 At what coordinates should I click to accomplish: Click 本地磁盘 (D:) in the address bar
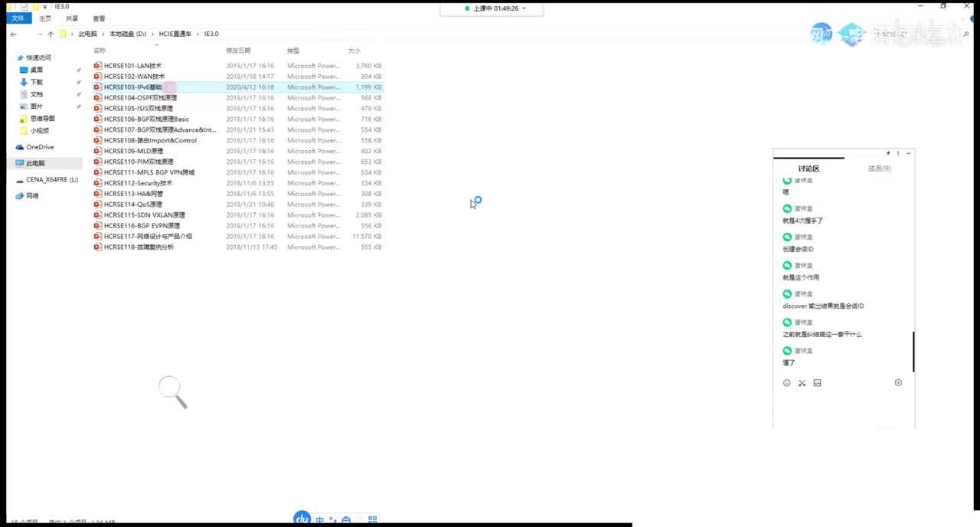pos(128,34)
